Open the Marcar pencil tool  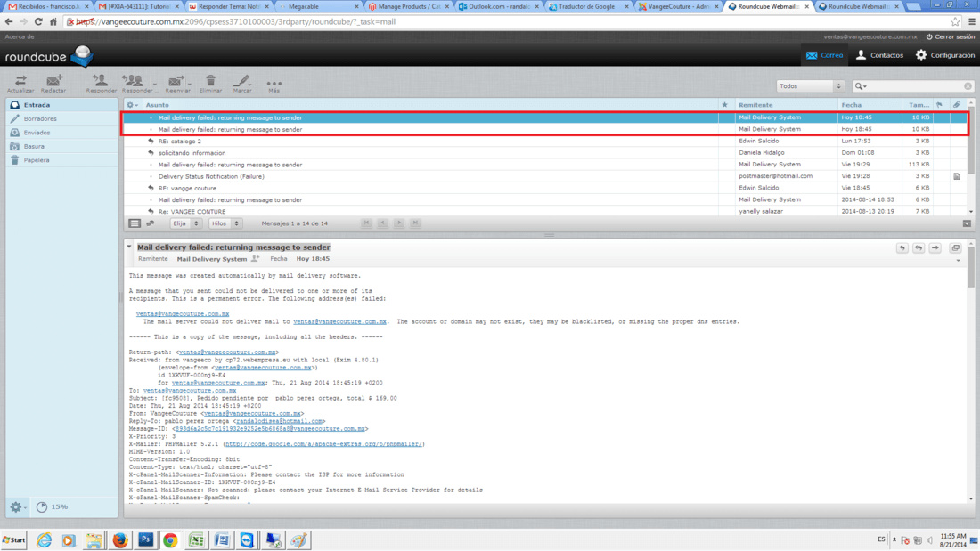click(x=241, y=84)
